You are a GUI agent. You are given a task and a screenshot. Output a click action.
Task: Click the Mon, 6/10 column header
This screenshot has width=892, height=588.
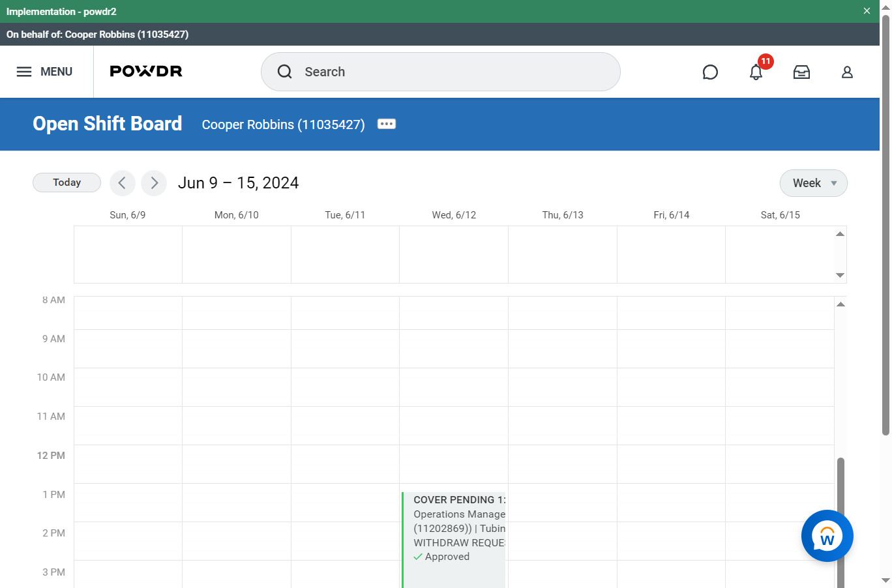(x=237, y=215)
